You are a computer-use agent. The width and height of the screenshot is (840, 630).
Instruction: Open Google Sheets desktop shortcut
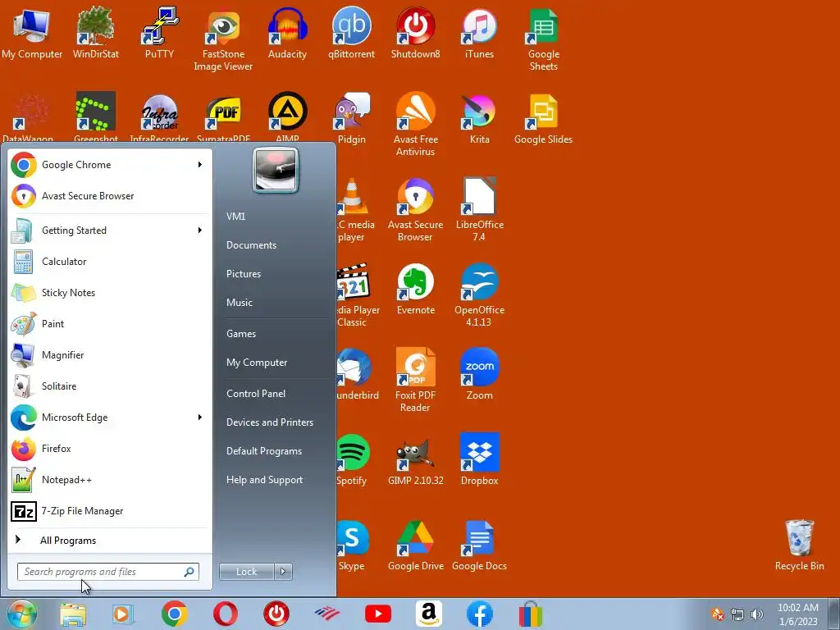543,39
